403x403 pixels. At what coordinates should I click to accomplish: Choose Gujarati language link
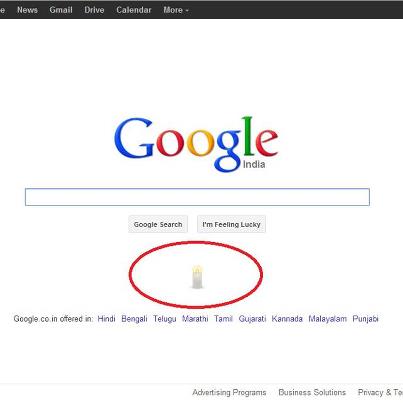tap(252, 319)
